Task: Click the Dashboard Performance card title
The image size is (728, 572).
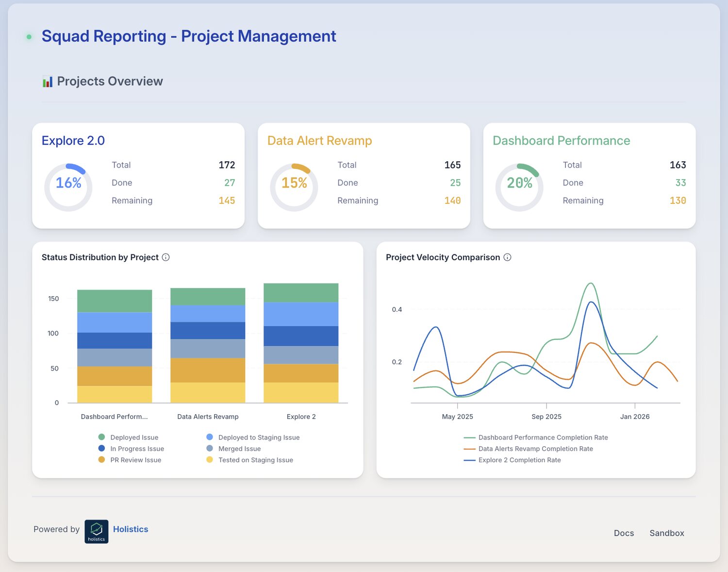Action: pyautogui.click(x=562, y=141)
